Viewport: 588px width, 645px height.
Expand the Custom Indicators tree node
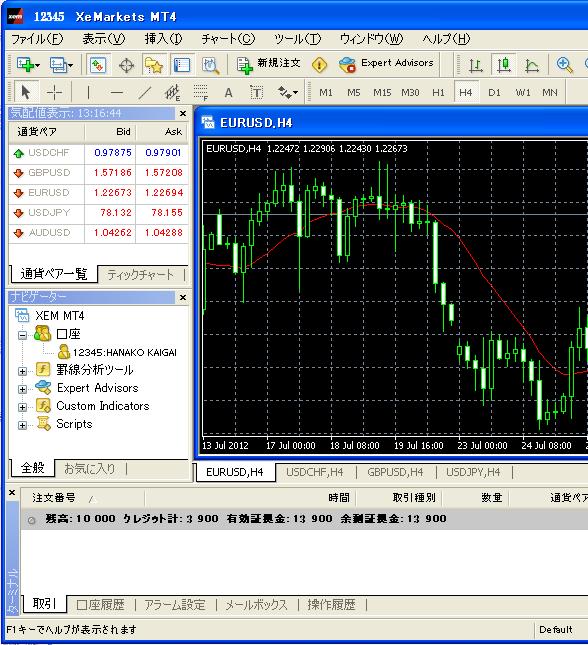(23, 407)
